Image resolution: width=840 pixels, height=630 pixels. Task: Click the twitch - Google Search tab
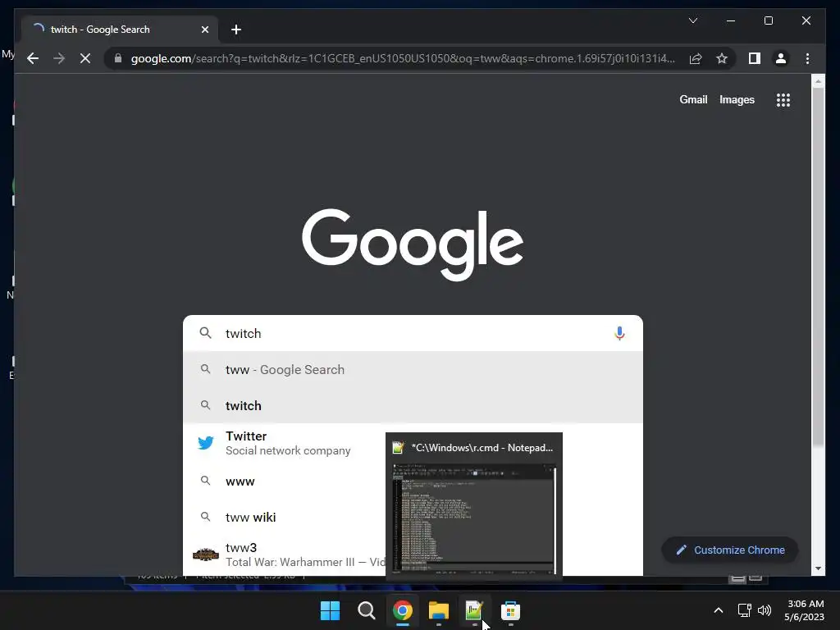coord(121,30)
